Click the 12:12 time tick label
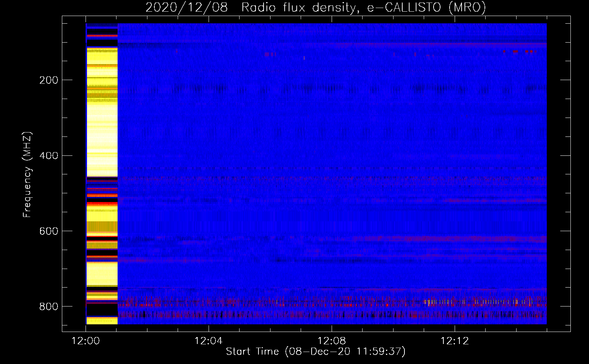Viewport: 589px width, 364px height. tap(455, 341)
